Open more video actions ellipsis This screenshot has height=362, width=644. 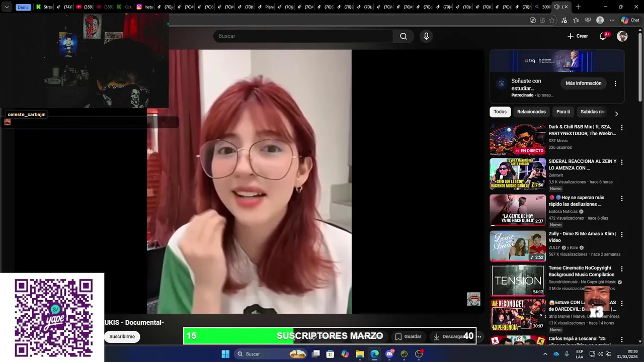[479, 337]
